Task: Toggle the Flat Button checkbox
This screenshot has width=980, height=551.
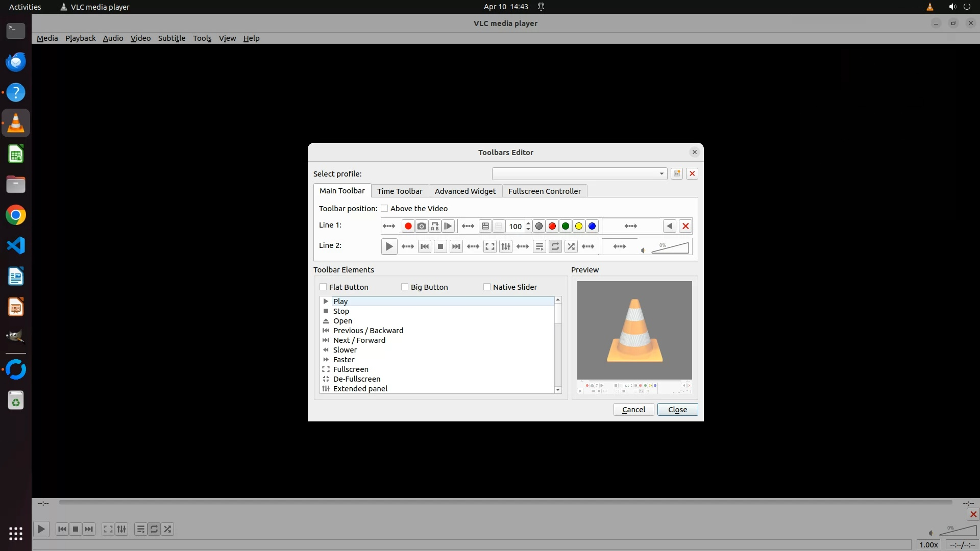Action: pyautogui.click(x=323, y=287)
